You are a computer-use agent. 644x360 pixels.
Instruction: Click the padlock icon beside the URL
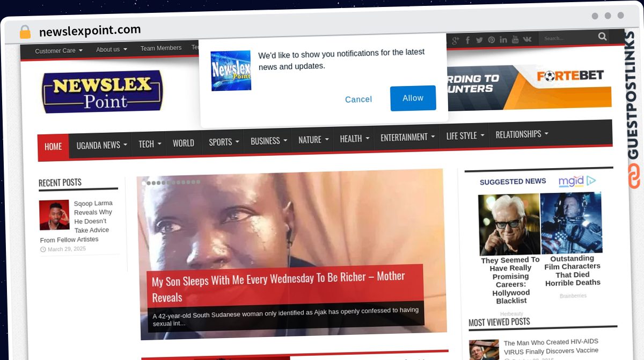click(x=25, y=32)
